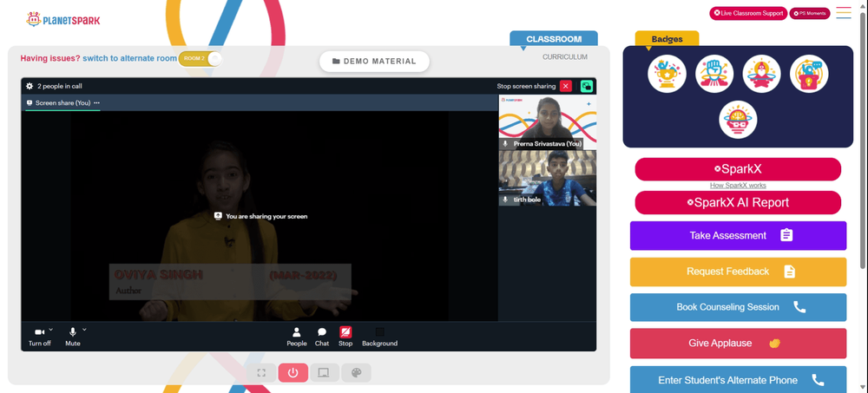Image resolution: width=868 pixels, height=393 pixels.
Task: Click switch to alternate room link
Action: point(129,58)
